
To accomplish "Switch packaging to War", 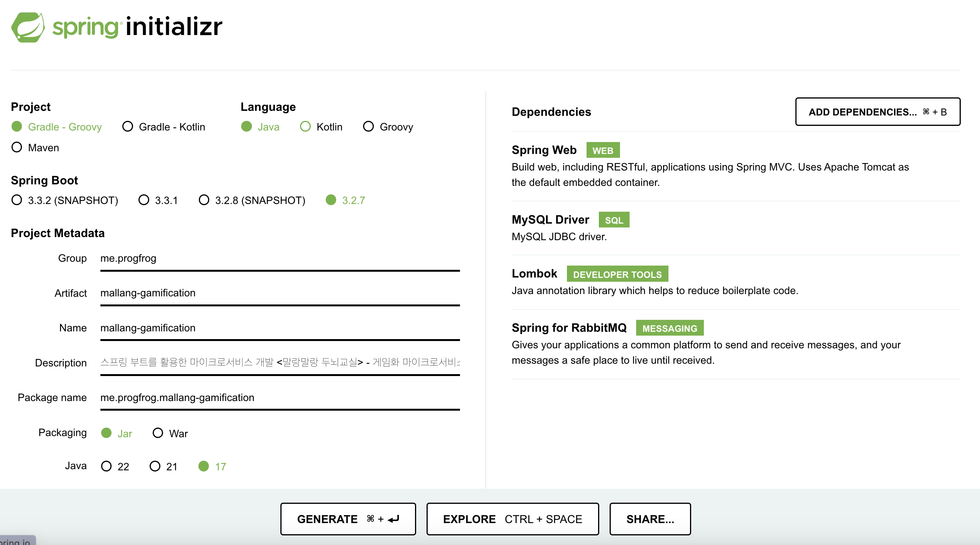I will (x=158, y=433).
